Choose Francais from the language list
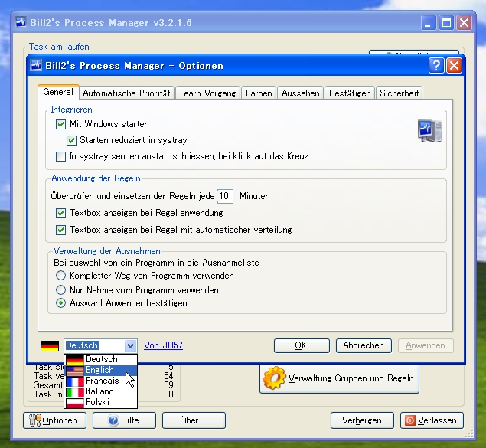The image size is (486, 448). (x=101, y=381)
